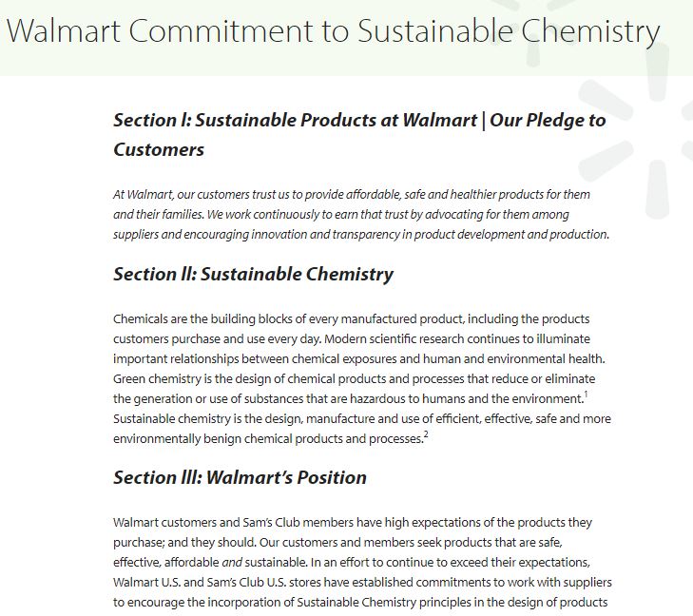Click the 'Sustainable chemistry is the design' sentence
Screen dimensions: 693x616
pos(362,429)
